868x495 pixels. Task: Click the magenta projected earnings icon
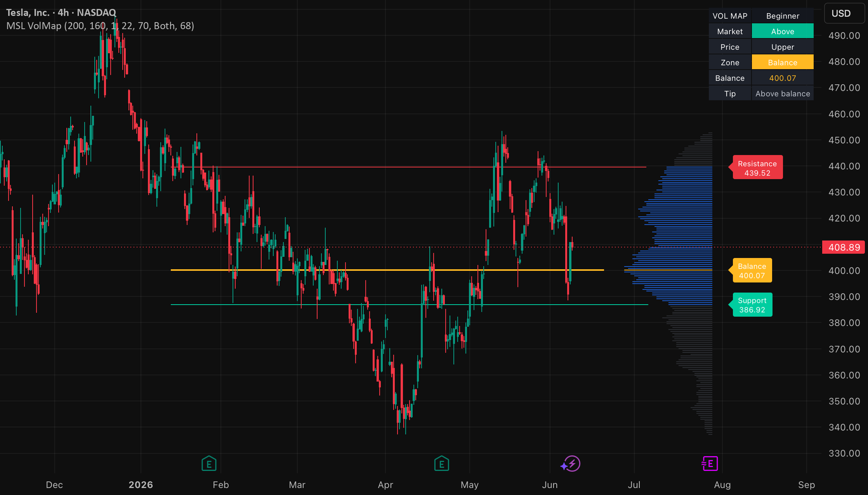710,464
